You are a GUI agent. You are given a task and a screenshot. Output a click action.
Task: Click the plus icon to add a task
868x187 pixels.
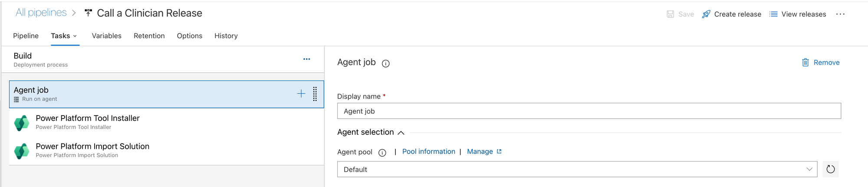tap(301, 93)
